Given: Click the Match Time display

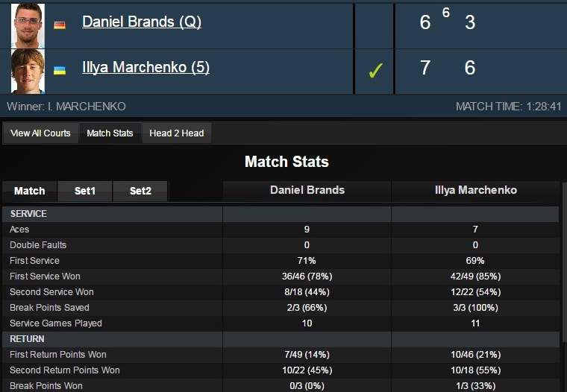Looking at the screenshot, I should [508, 107].
